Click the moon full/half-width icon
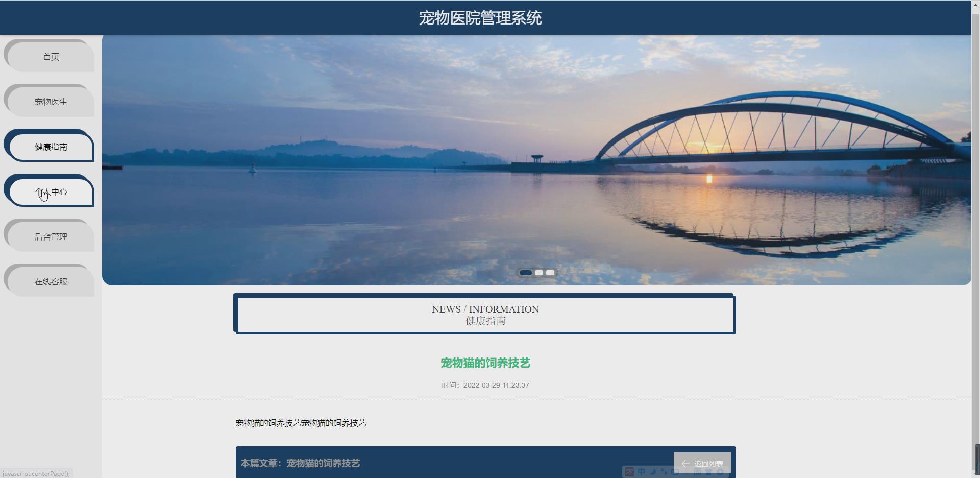This screenshot has height=478, width=980. click(x=653, y=471)
